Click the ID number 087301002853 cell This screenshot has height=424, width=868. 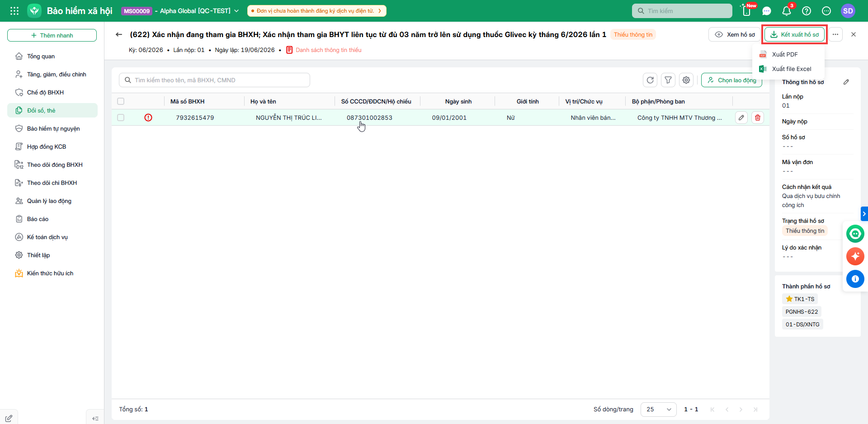[x=369, y=118]
